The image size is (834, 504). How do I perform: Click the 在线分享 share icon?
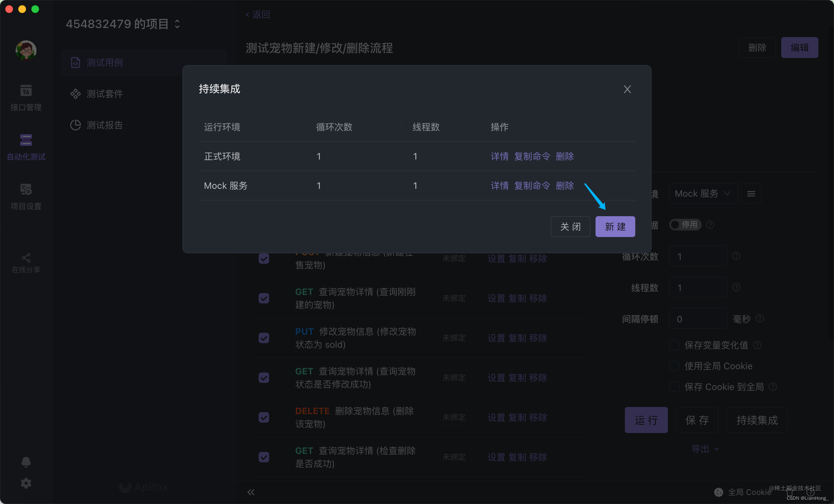(x=26, y=258)
